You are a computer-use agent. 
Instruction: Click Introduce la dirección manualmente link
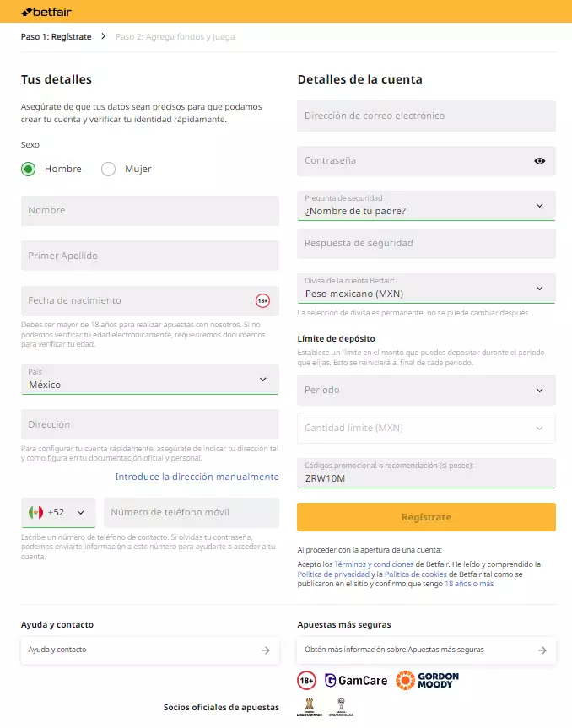coord(197,477)
